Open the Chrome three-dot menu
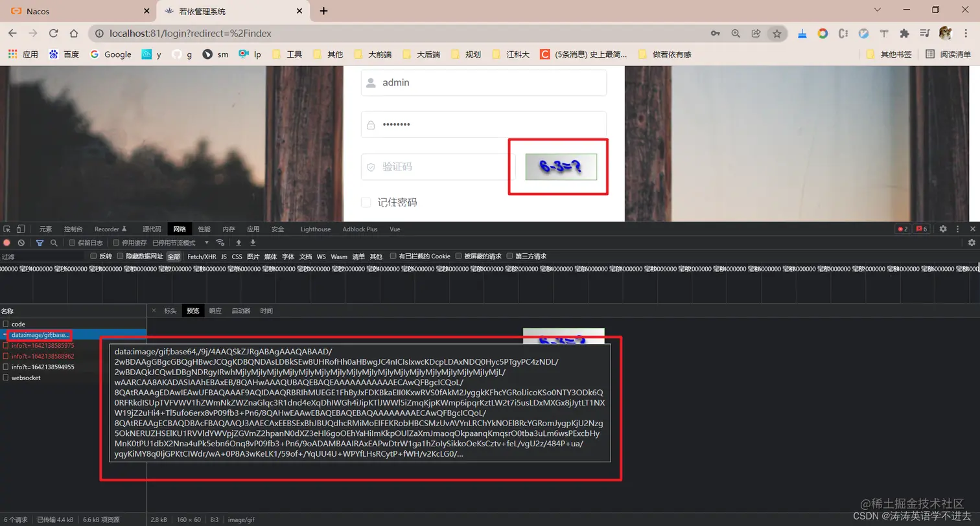 pos(966,33)
